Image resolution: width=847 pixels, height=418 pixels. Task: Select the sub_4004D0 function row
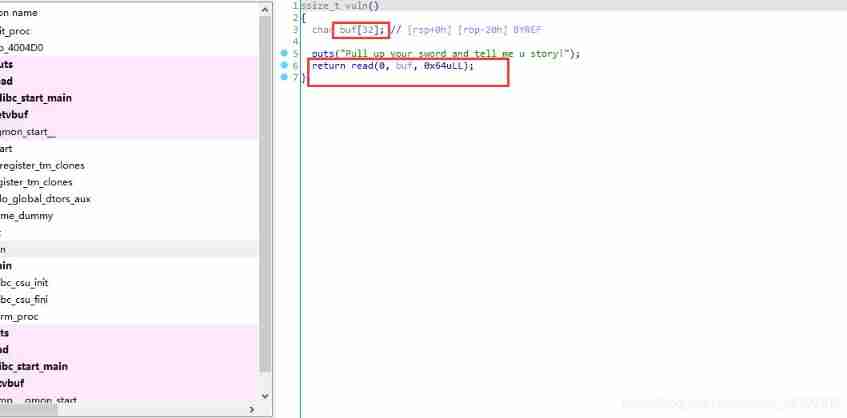(x=129, y=48)
